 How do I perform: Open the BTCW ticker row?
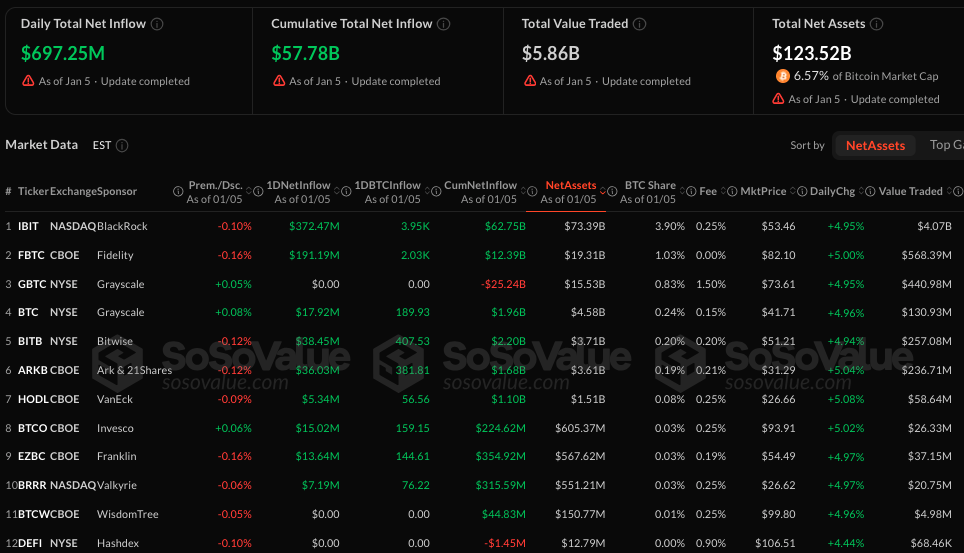[482, 514]
